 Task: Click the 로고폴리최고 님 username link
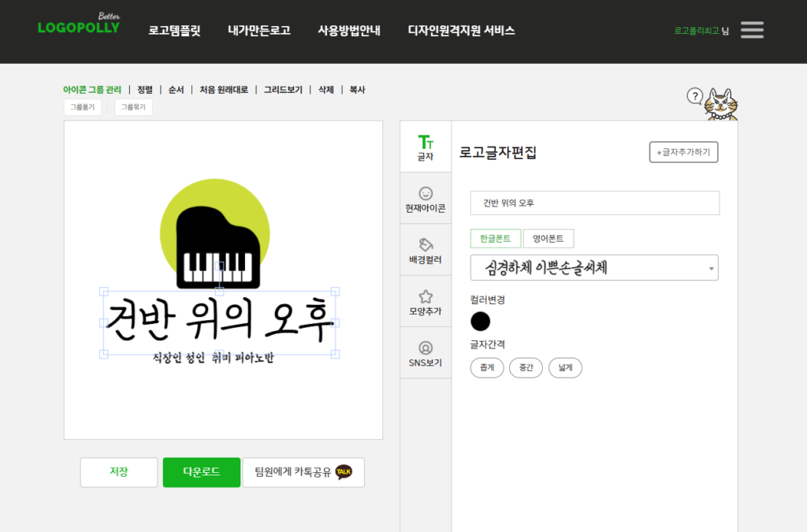click(701, 31)
